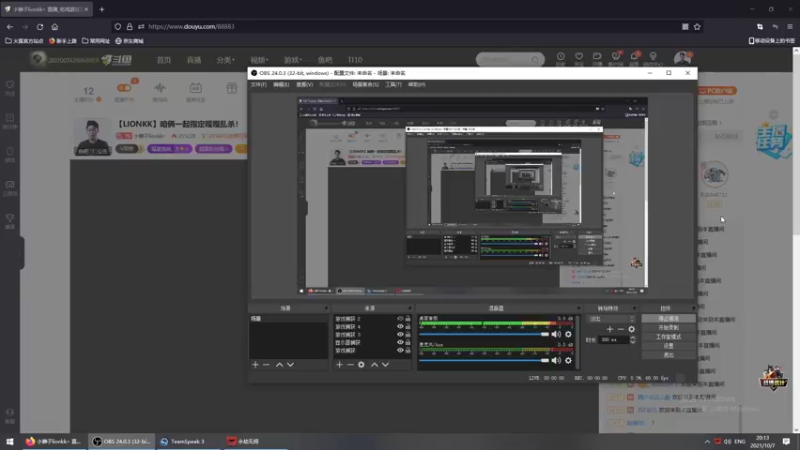
Task: Move source up in the Sources list
Action: click(x=374, y=365)
